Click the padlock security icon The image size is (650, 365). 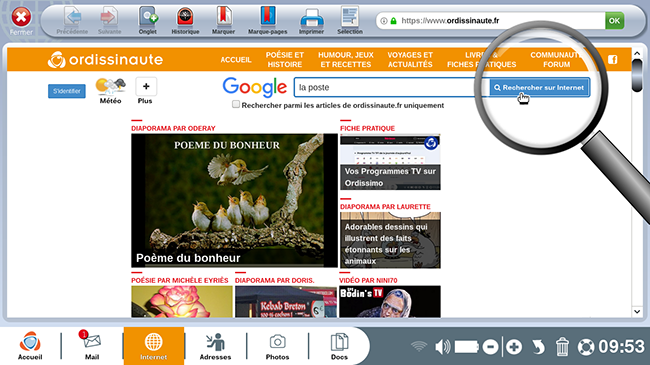point(393,21)
